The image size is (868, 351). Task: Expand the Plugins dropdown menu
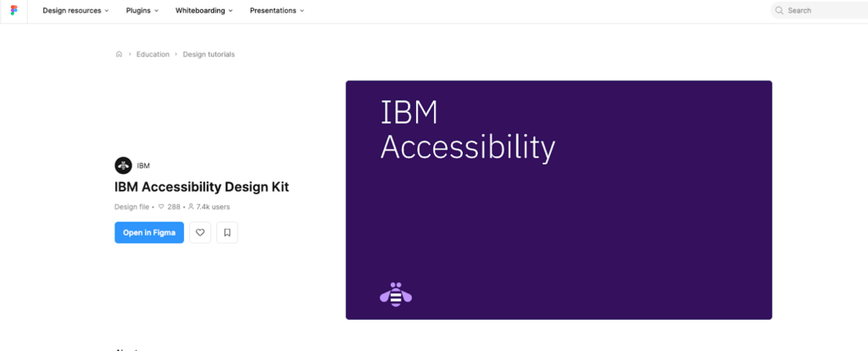(x=142, y=10)
